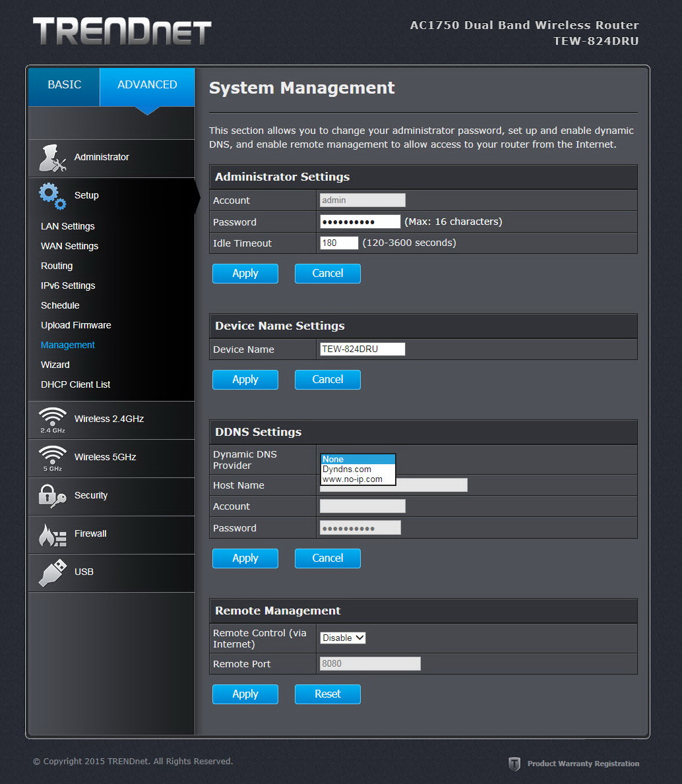Screen dimensions: 682x784
Task: Choose Dyndns.com as DDNS provider
Action: click(358, 469)
